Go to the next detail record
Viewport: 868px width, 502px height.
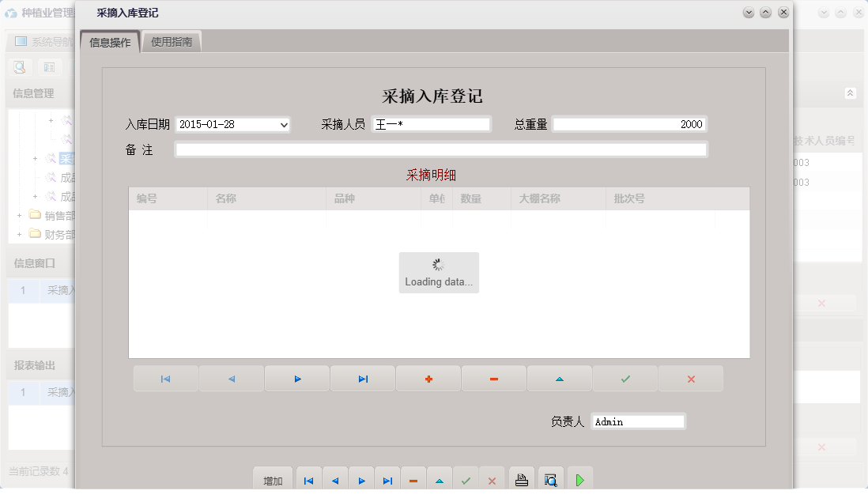pyautogui.click(x=296, y=378)
